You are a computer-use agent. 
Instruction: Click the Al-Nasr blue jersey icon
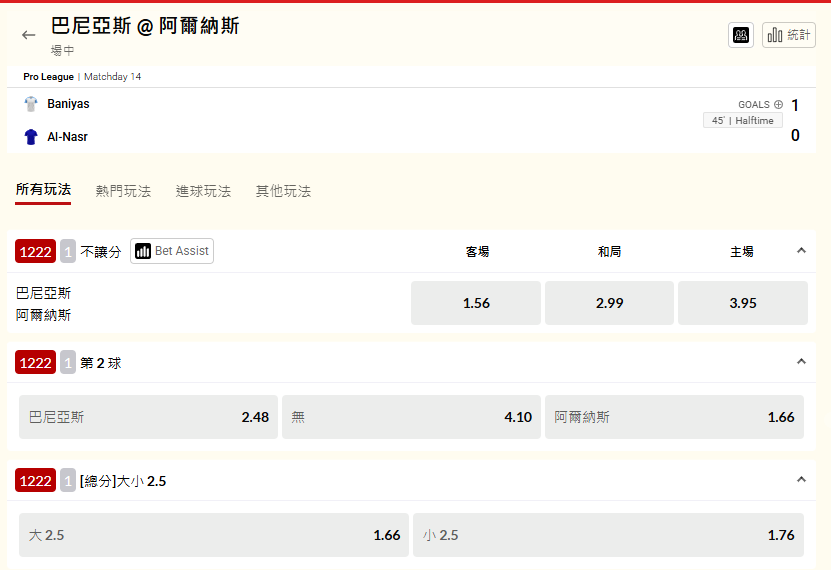[x=31, y=136]
